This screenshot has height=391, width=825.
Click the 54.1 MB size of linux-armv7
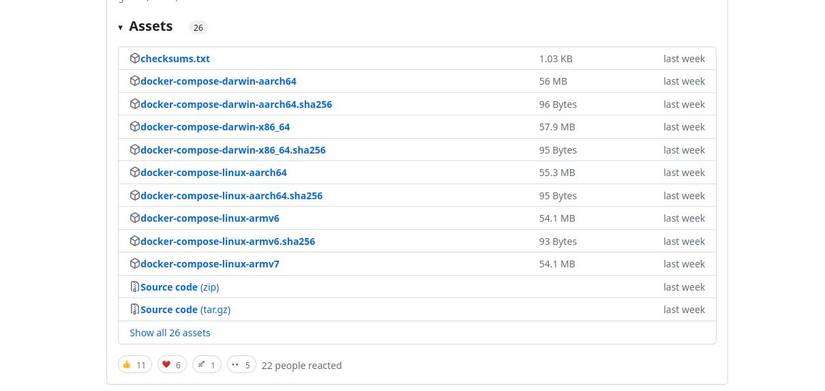pos(557,264)
